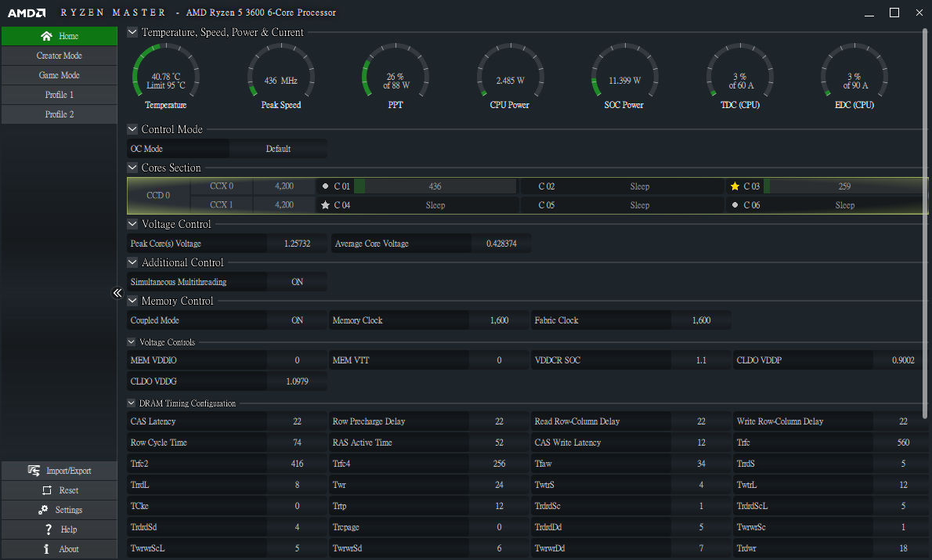Click the Peak Speed gauge dial
Screen dimensions: 932x560
[281, 70]
